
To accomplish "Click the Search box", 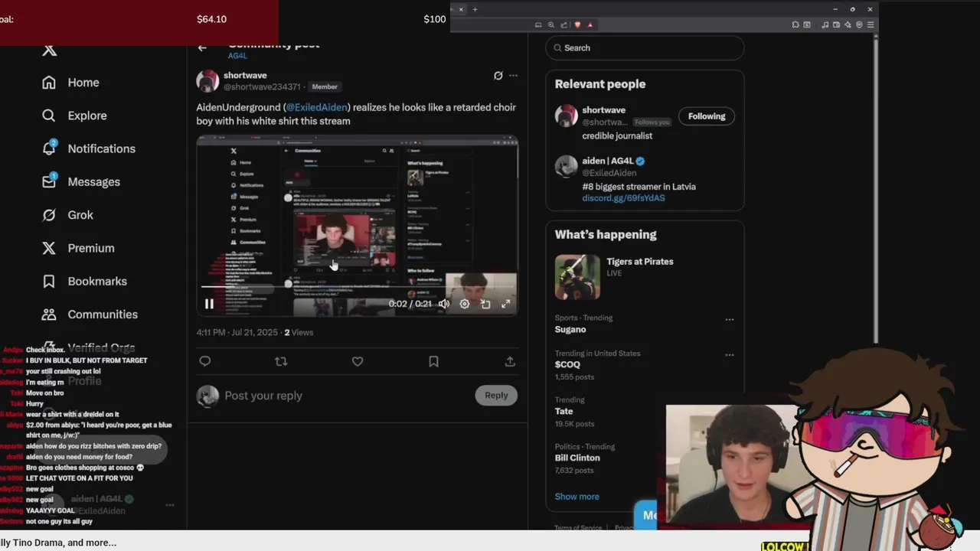I will coord(645,47).
